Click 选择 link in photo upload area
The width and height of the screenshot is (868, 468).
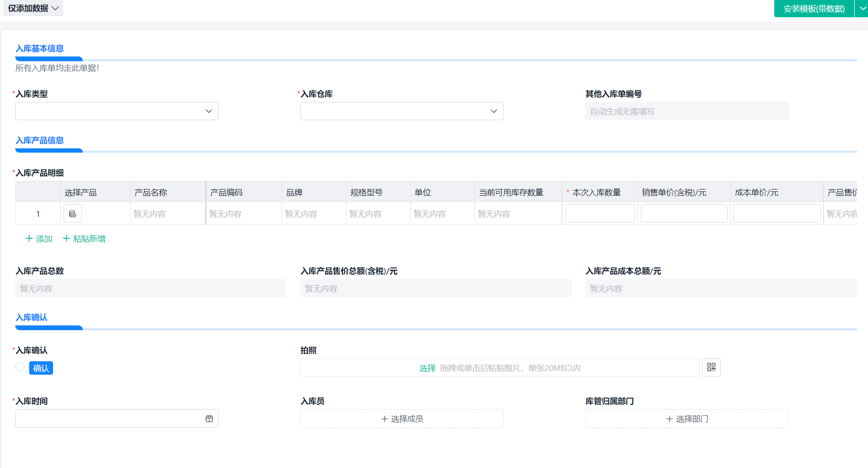click(x=428, y=368)
